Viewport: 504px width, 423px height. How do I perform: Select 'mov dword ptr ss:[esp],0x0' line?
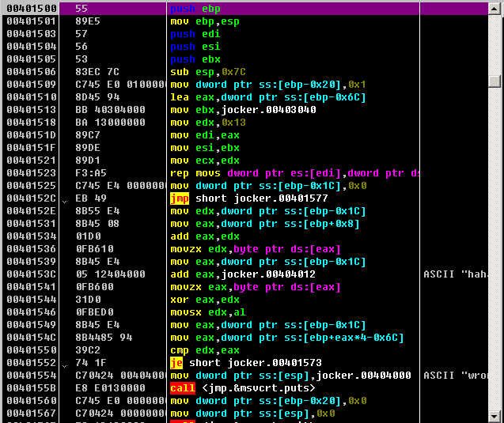click(252, 414)
